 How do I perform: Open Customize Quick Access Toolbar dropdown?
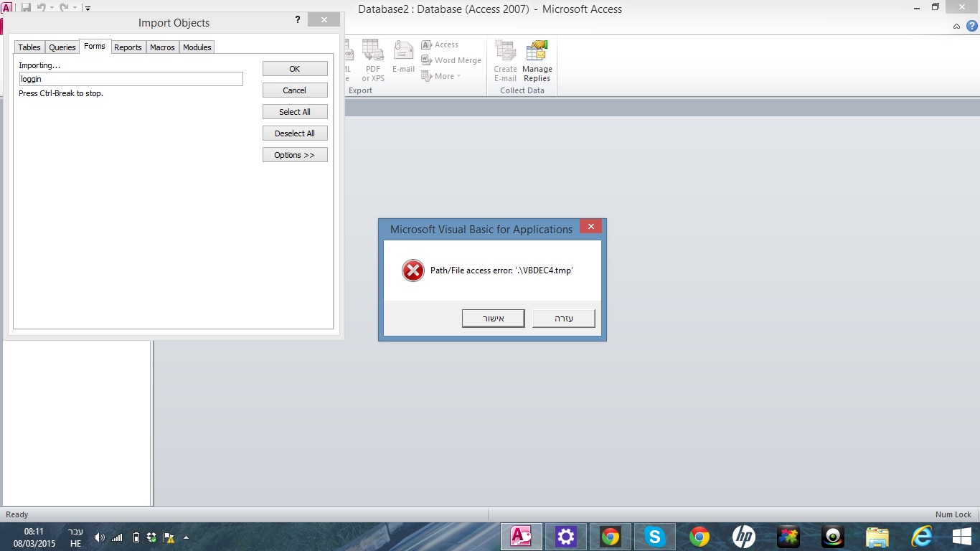click(88, 9)
